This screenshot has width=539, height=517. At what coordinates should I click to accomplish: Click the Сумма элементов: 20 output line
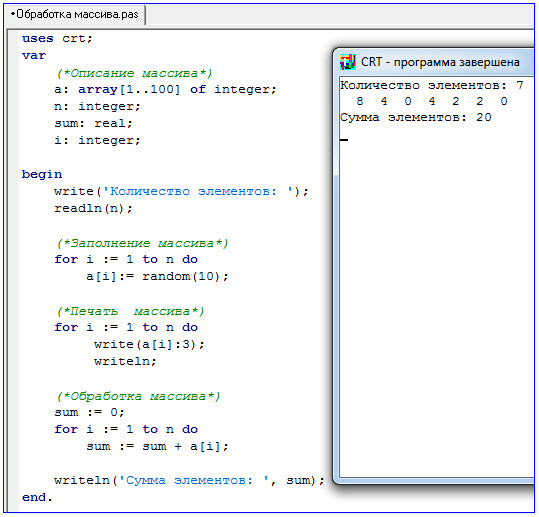(x=416, y=118)
